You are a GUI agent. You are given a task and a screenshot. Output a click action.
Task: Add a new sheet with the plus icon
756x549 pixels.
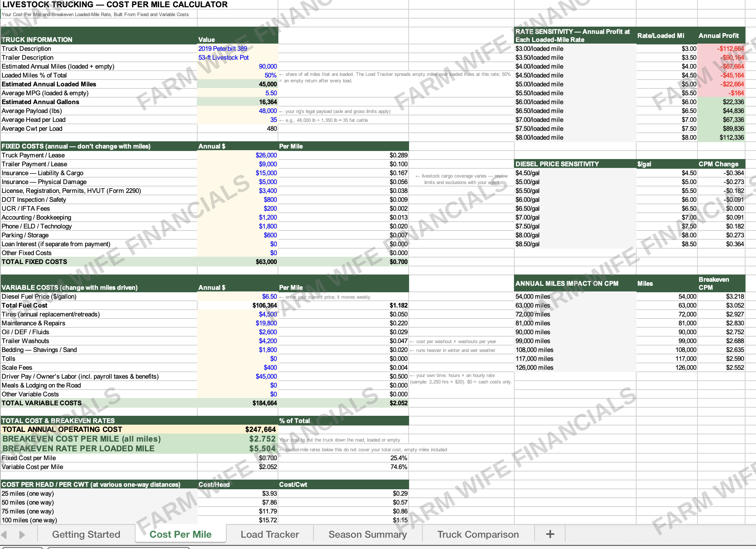(550, 534)
